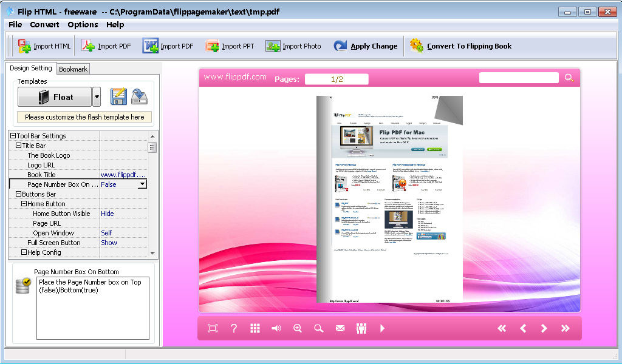This screenshot has width=622, height=364.
Task: Collapse the Tool Bar Settings node
Action: (13, 135)
